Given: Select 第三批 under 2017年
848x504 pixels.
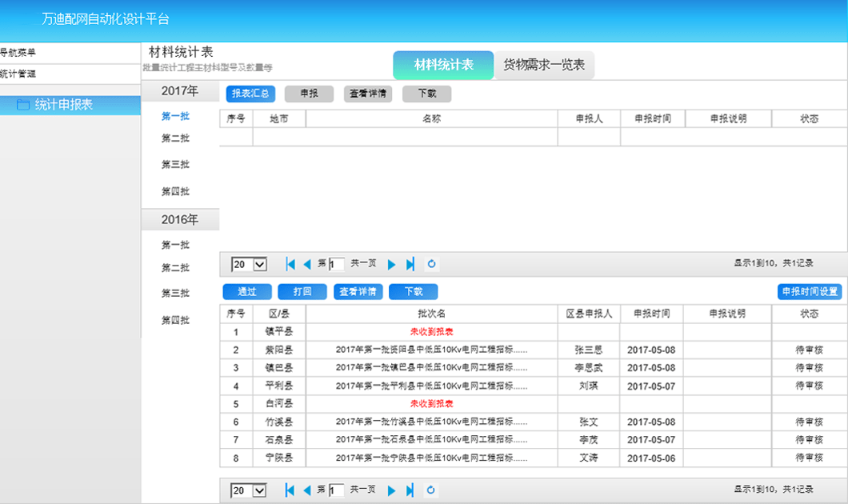Looking at the screenshot, I should click(x=175, y=164).
